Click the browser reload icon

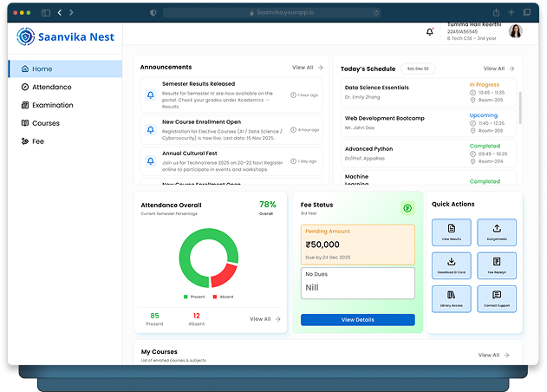(375, 13)
